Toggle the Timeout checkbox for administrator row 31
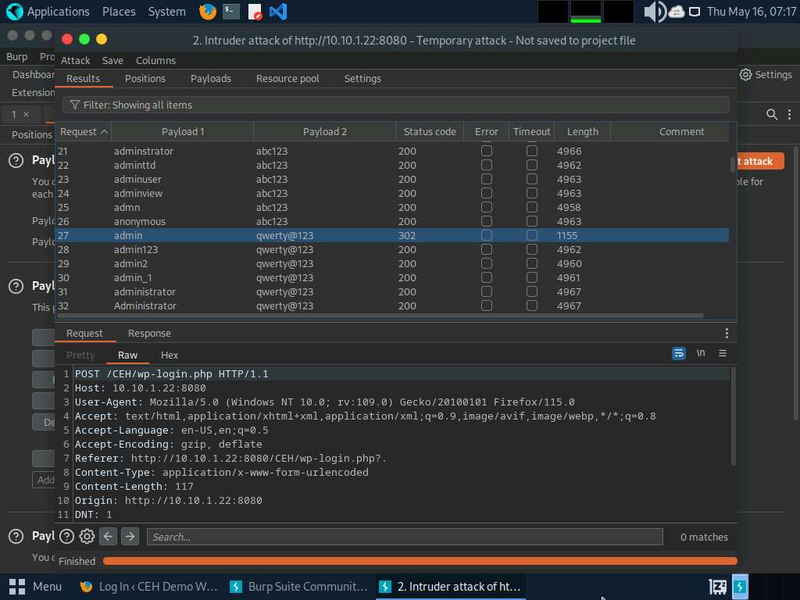The image size is (800, 600). coord(532,292)
